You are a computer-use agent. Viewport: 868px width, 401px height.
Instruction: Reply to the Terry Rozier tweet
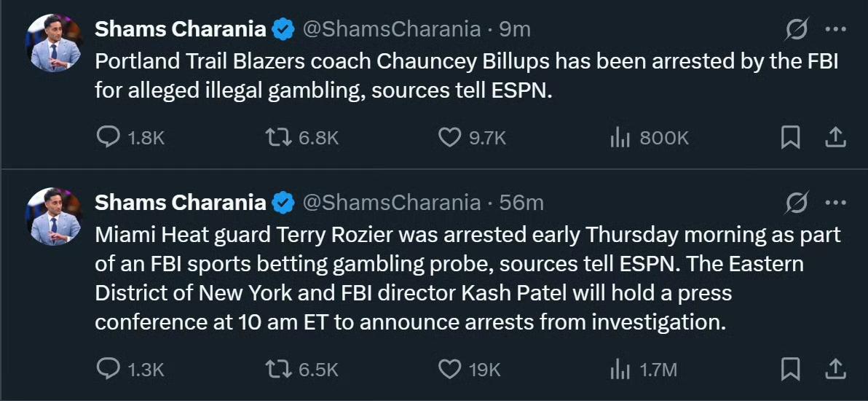pos(108,370)
